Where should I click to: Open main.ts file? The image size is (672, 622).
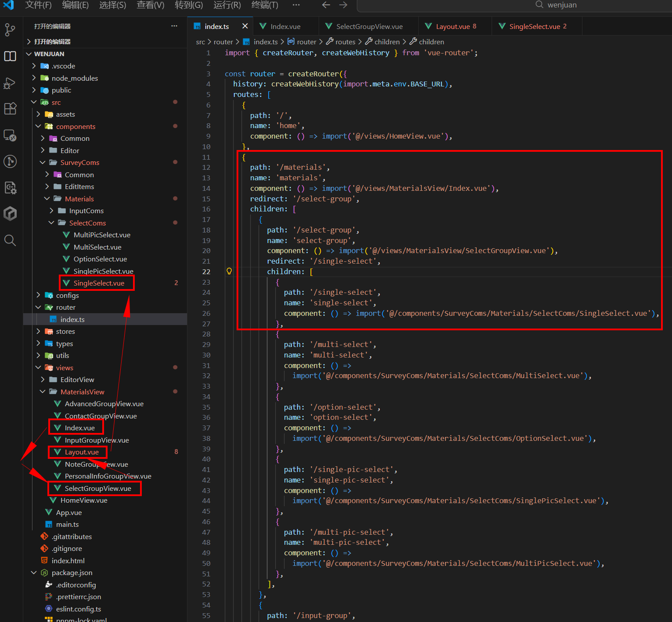pyautogui.click(x=105, y=524)
